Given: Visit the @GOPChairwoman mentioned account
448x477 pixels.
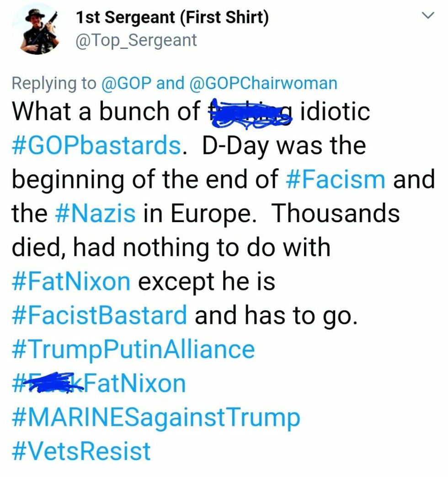Looking at the screenshot, I should click(262, 83).
